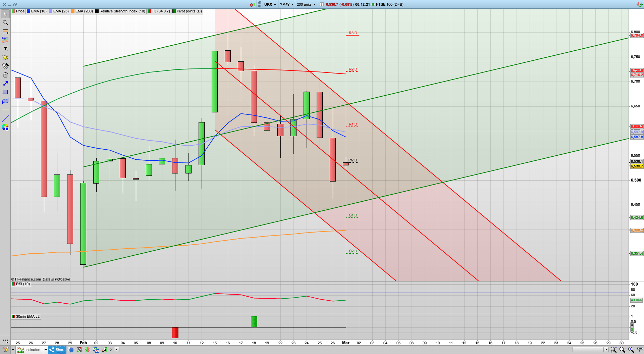This screenshot has width=644, height=354.
Task: Click the Share button
Action: 57,350
